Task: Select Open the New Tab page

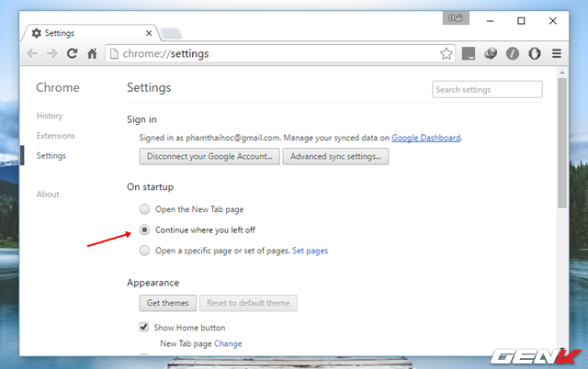Action: pos(144,209)
